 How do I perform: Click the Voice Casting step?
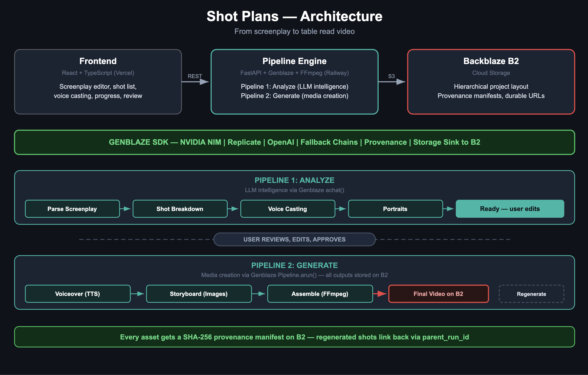[288, 209]
